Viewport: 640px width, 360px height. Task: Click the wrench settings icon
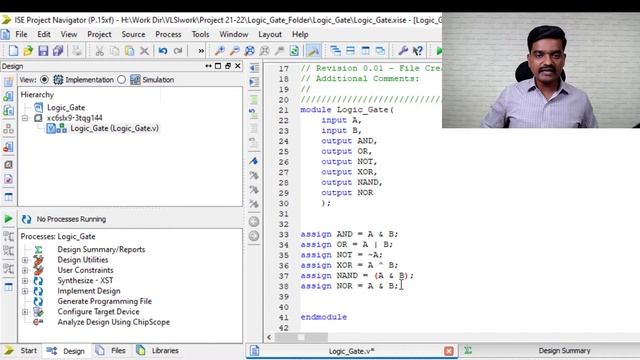click(x=402, y=51)
